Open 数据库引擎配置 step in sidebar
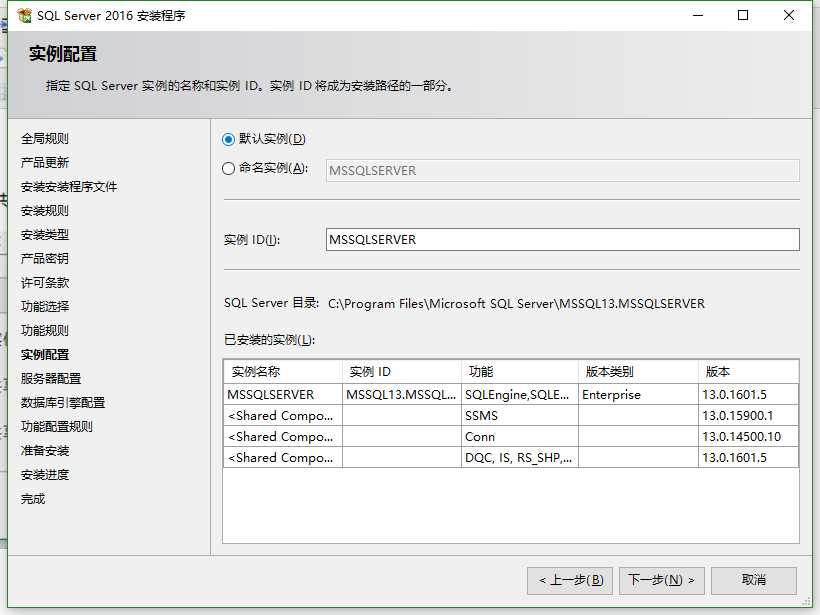 point(63,403)
